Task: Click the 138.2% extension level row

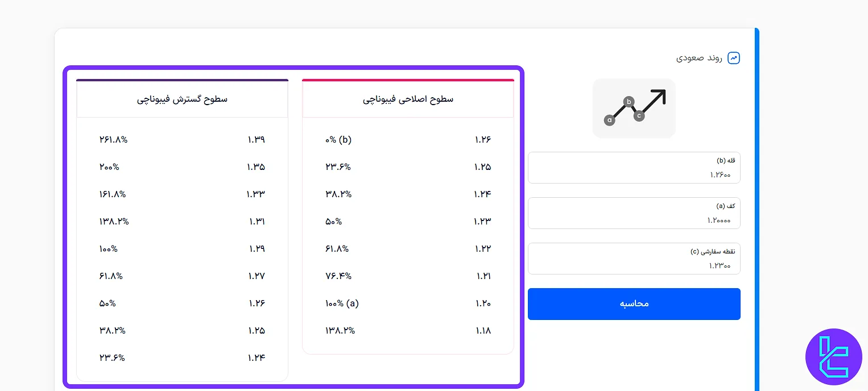Action: [182, 222]
